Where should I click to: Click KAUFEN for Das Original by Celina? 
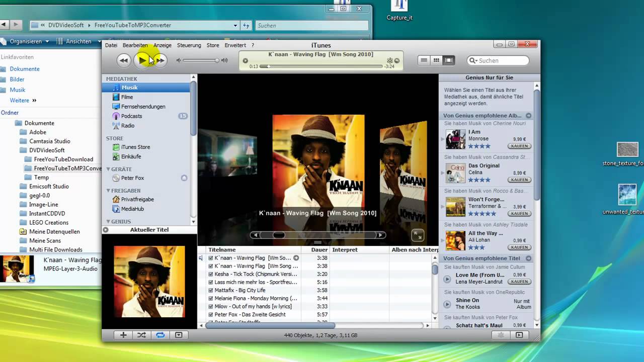[519, 179]
